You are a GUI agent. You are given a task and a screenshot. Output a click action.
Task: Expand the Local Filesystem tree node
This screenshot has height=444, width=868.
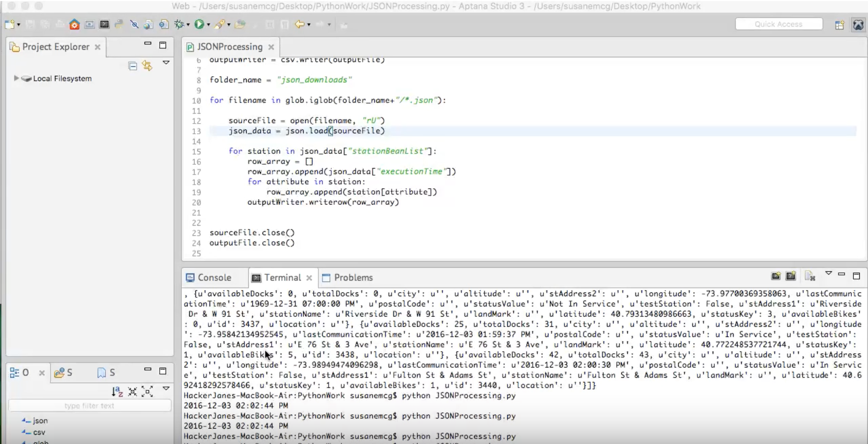(16, 78)
